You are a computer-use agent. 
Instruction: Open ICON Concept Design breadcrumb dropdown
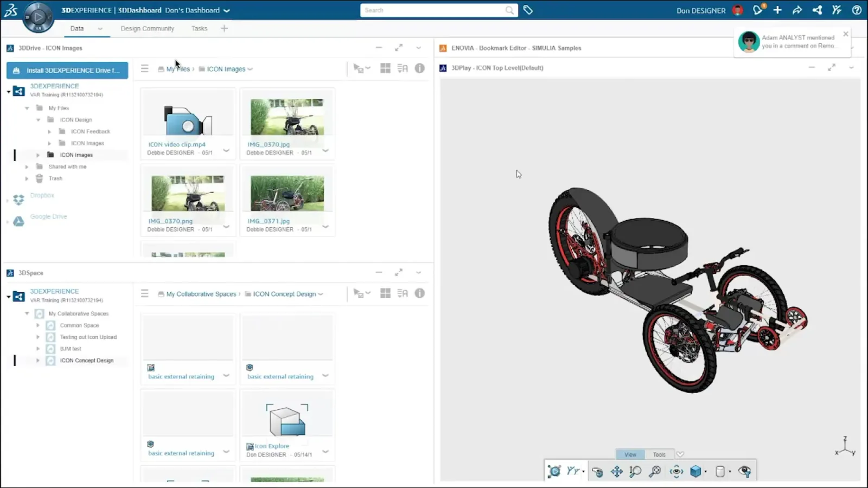point(321,294)
